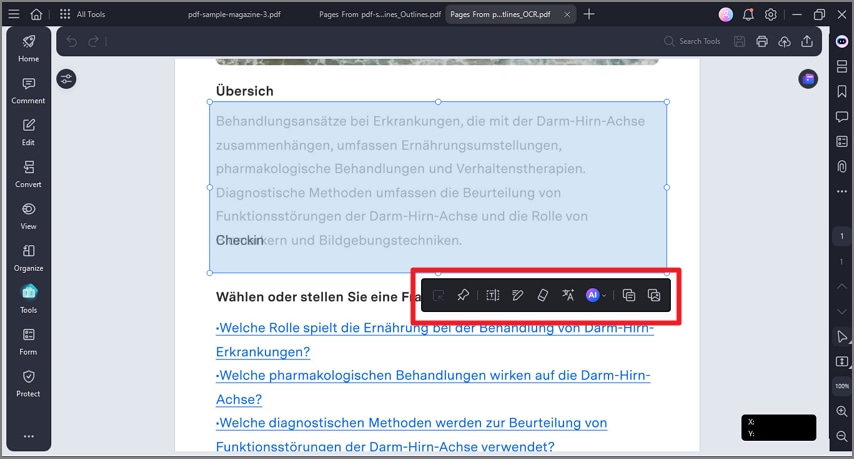This screenshot has width=854, height=459.
Task: Copy the selection as text
Action: pyautogui.click(x=629, y=295)
